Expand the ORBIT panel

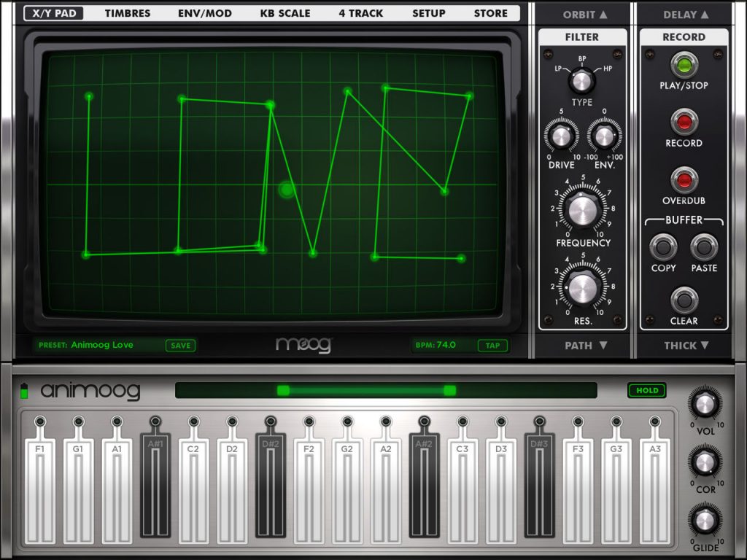[x=585, y=15]
